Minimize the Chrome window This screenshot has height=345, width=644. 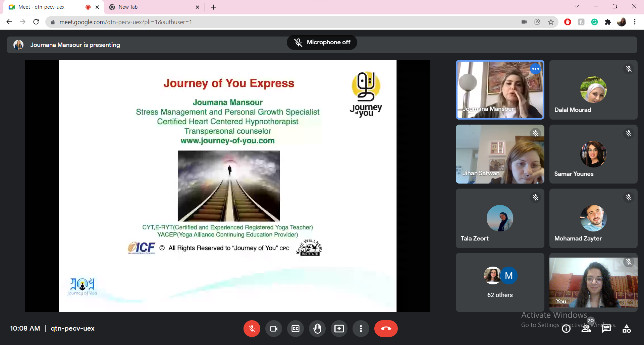[596, 6]
